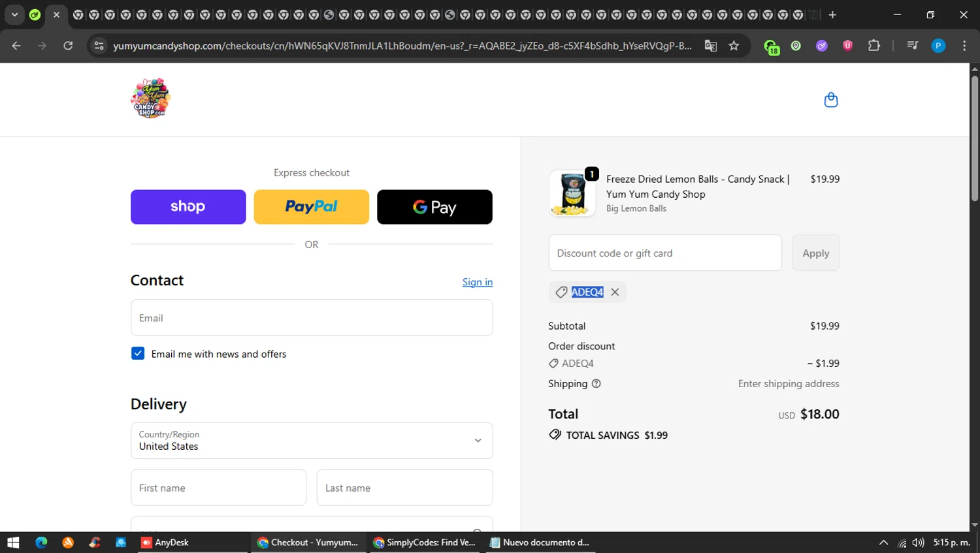Open the tab search dropdown arrow
This screenshot has height=553, width=980.
tap(14, 14)
